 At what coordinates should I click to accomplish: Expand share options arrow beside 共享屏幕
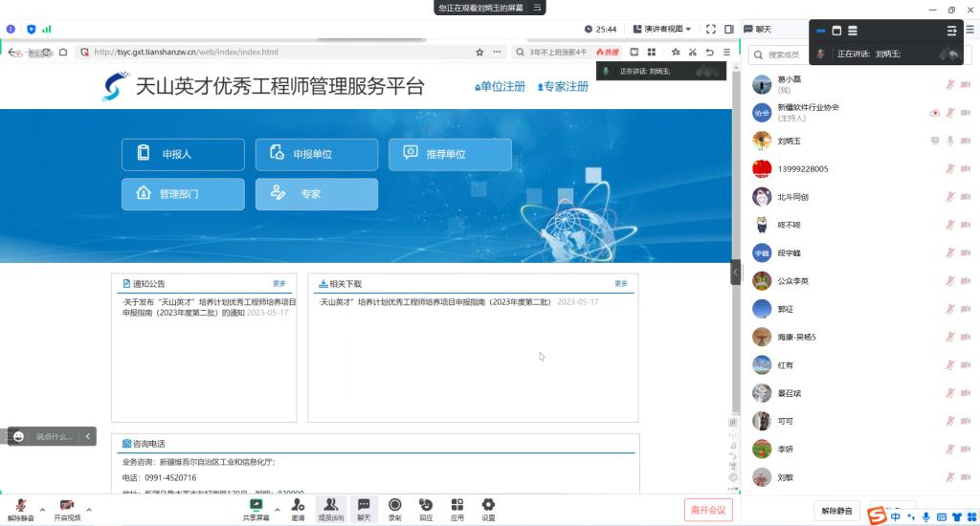(x=278, y=510)
